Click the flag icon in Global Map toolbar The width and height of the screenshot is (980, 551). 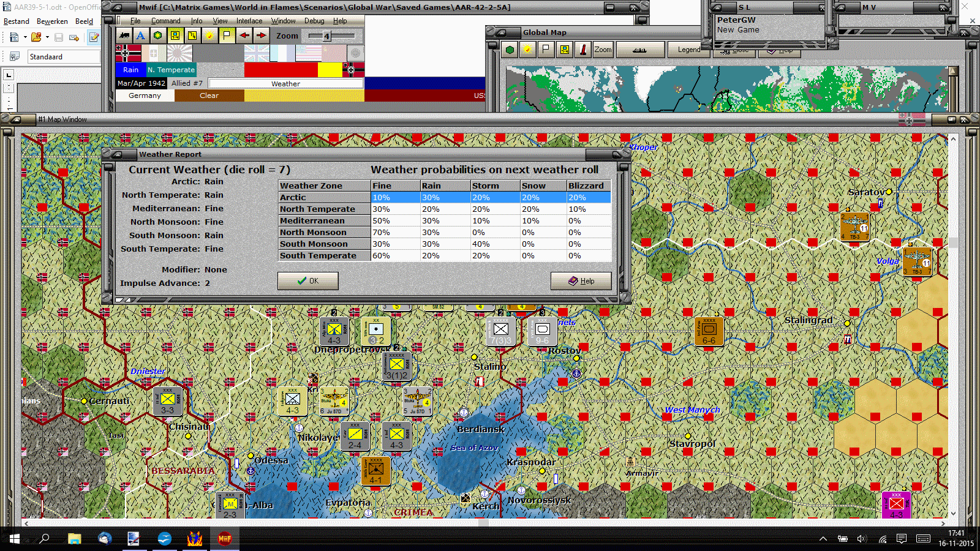tap(546, 50)
